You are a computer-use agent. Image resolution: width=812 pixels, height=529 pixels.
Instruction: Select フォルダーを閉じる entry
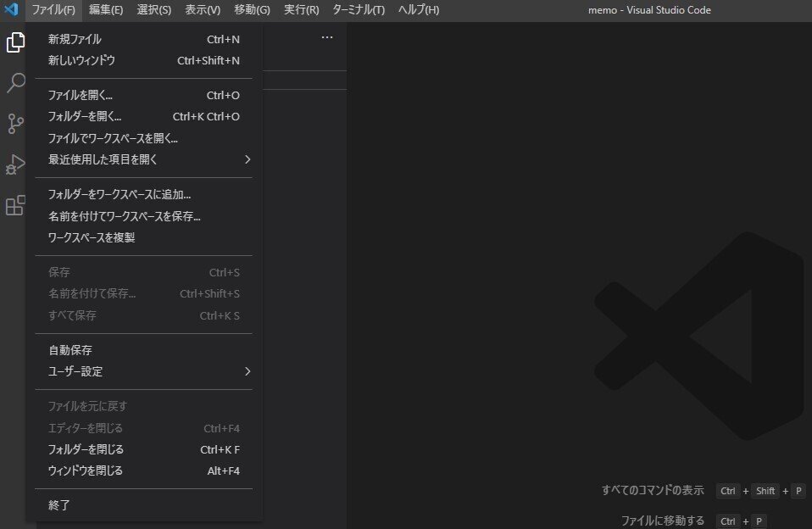click(144, 449)
